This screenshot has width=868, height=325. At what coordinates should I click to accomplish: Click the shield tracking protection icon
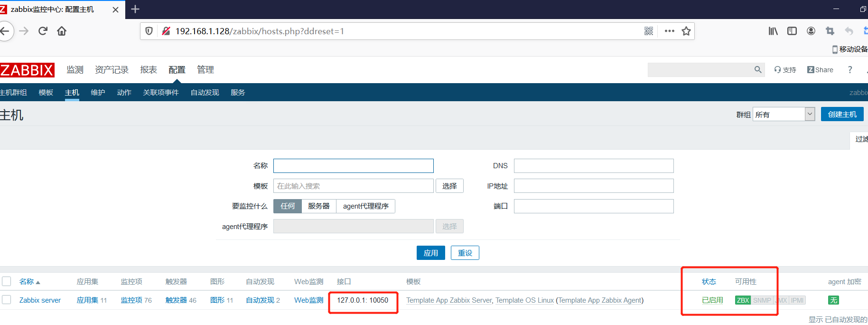point(149,31)
